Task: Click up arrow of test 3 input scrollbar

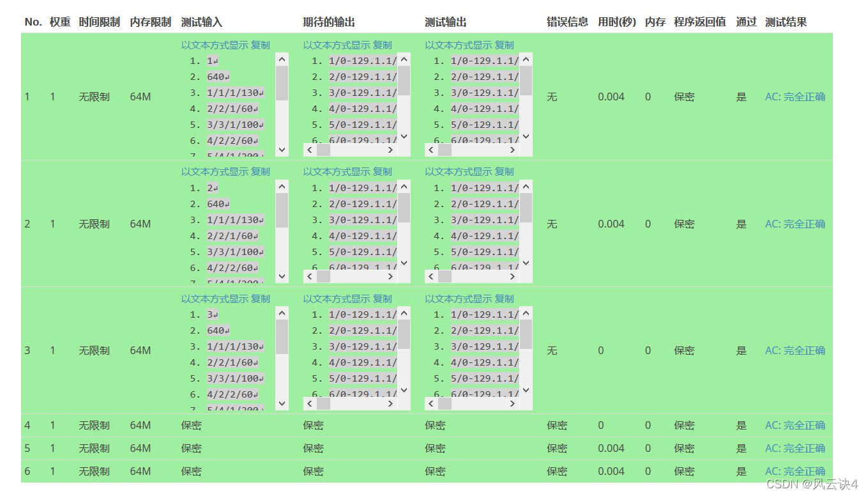Action: pos(282,313)
